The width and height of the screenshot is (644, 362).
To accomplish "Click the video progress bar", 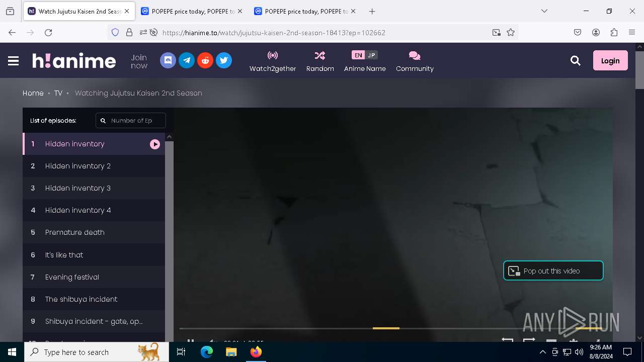I will tap(391, 328).
